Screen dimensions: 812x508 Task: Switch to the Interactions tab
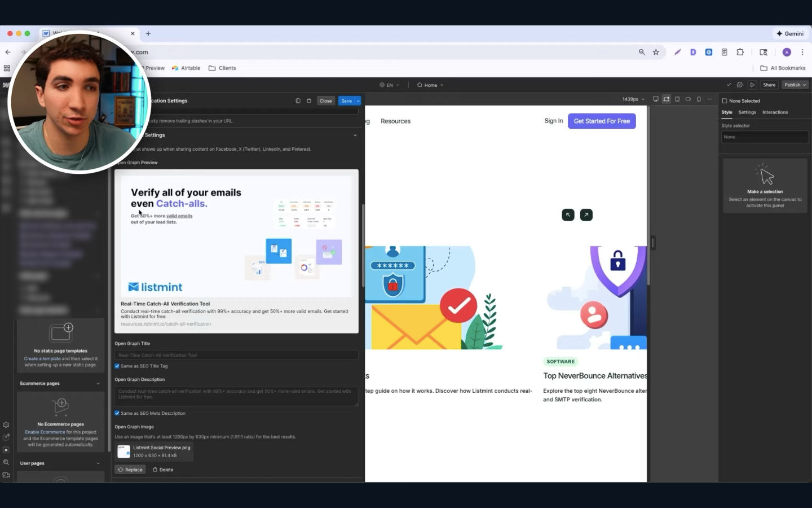775,112
